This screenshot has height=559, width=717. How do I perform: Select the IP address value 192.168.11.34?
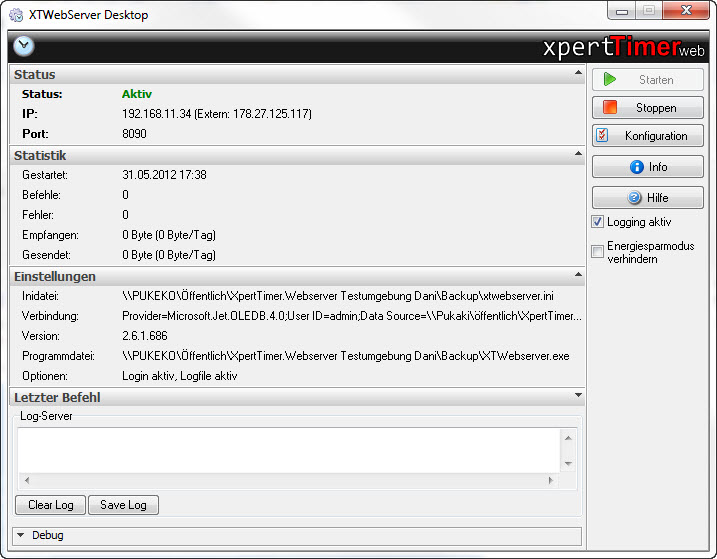156,114
